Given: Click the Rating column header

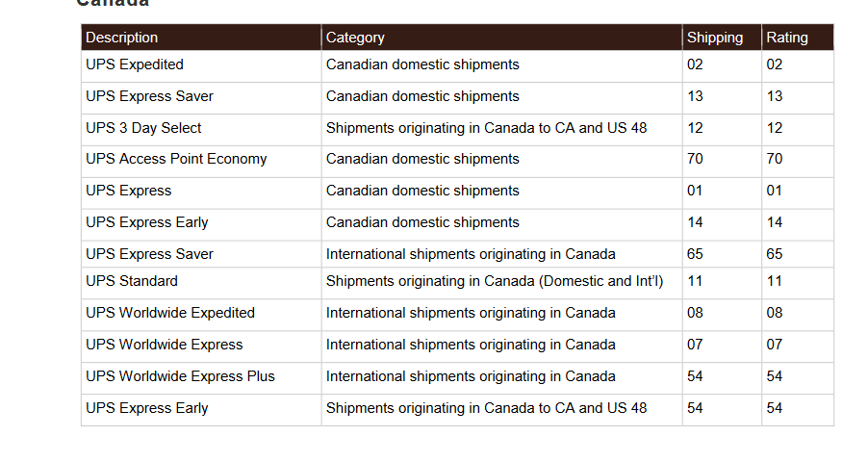Looking at the screenshot, I should (x=798, y=38).
